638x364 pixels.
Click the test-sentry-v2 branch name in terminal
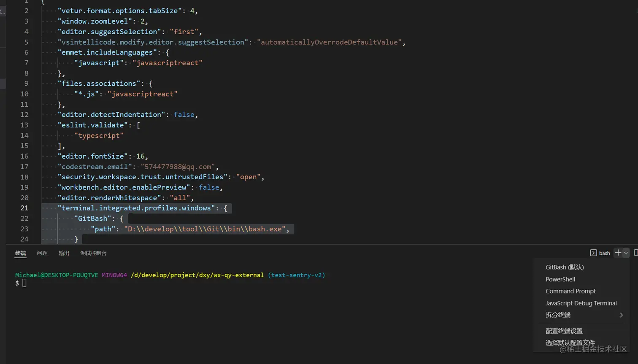296,275
